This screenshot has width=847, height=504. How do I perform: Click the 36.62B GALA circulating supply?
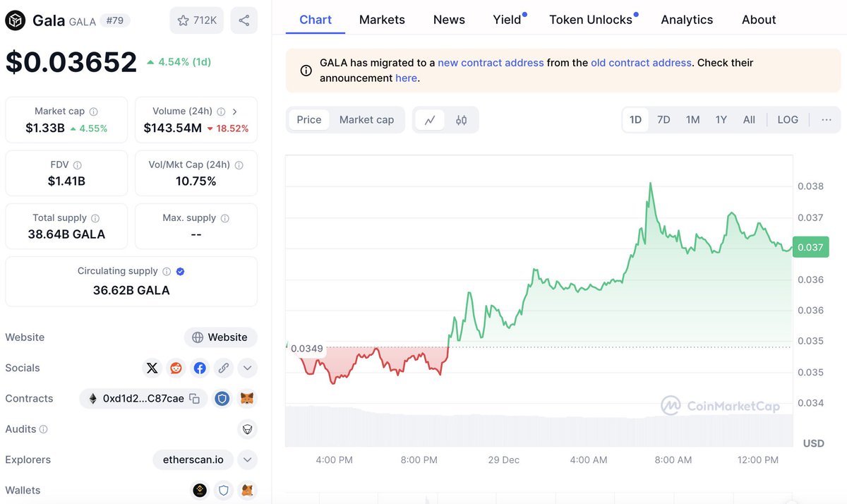click(131, 290)
